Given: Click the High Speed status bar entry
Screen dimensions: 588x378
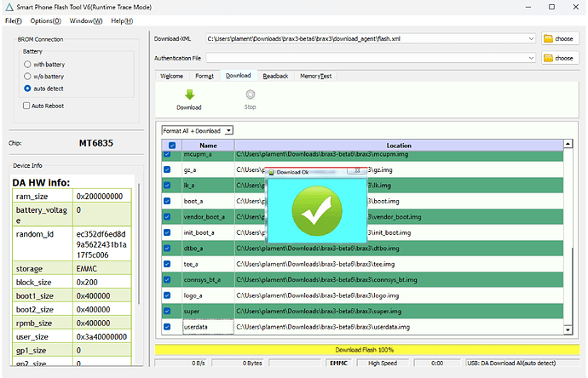Looking at the screenshot, I should click(x=383, y=363).
